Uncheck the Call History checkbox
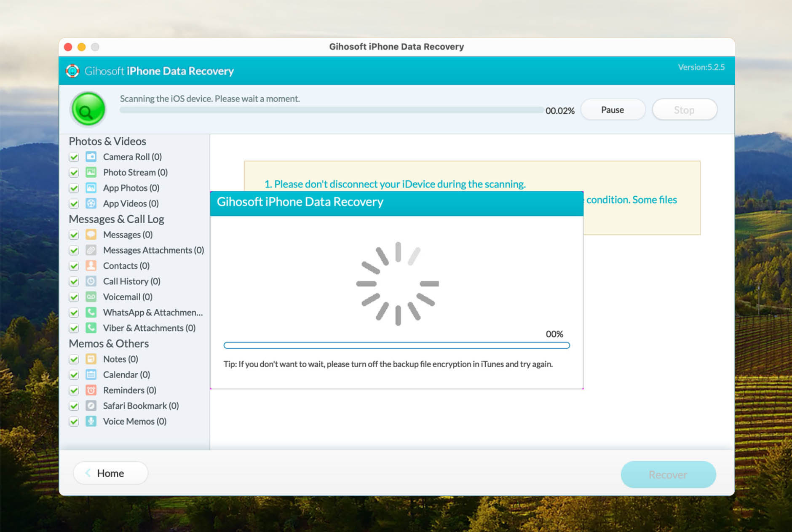This screenshot has height=532, width=792. pyautogui.click(x=74, y=281)
